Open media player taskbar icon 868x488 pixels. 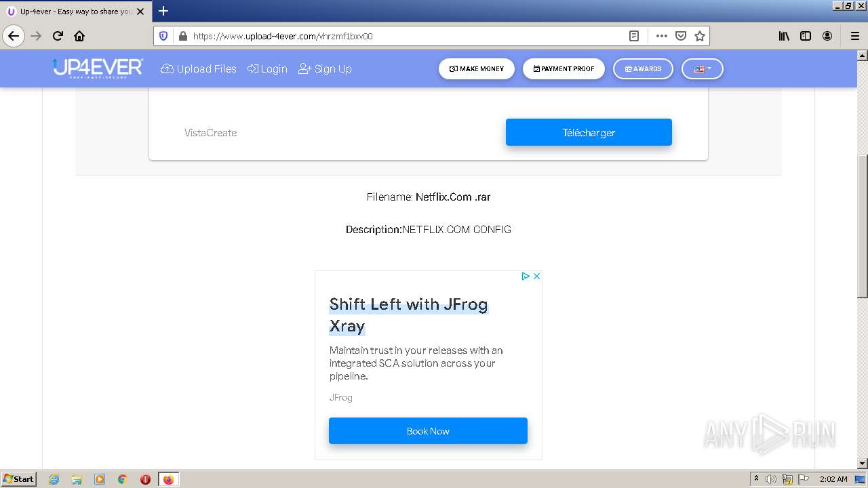coord(100,479)
